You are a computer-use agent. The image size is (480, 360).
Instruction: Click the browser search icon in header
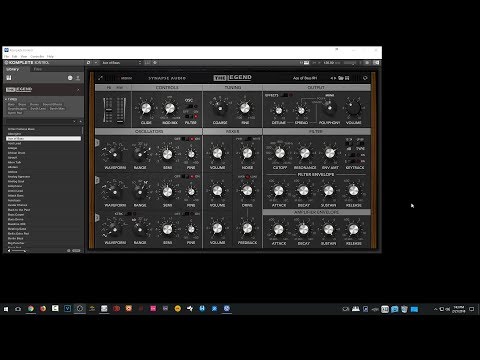pos(88,63)
